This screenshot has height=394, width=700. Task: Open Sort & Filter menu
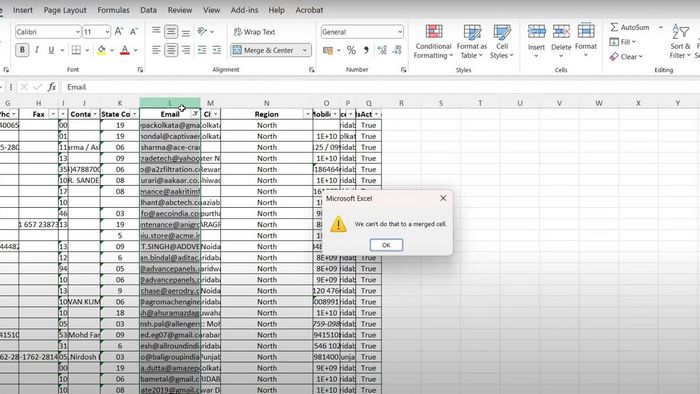tap(680, 42)
